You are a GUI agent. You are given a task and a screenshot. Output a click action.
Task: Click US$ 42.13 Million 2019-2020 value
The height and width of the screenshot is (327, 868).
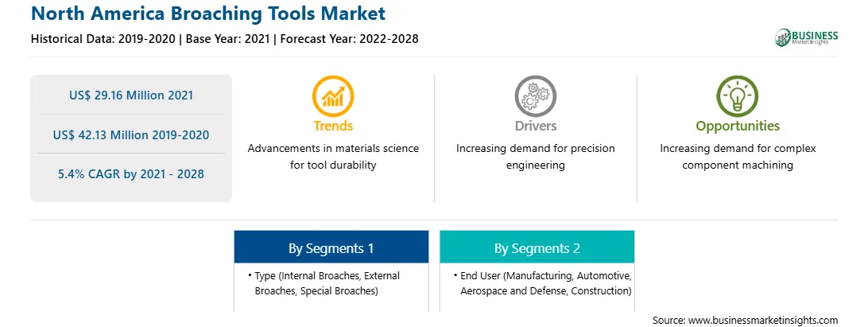point(131,134)
